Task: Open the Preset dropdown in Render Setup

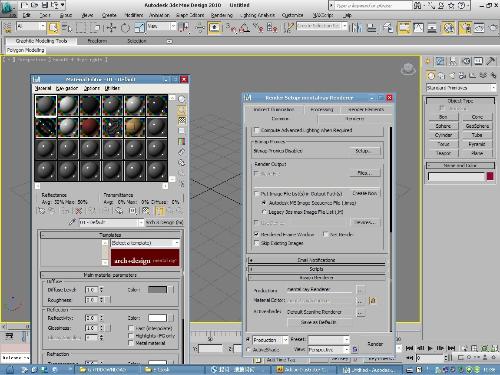Action: [x=329, y=340]
